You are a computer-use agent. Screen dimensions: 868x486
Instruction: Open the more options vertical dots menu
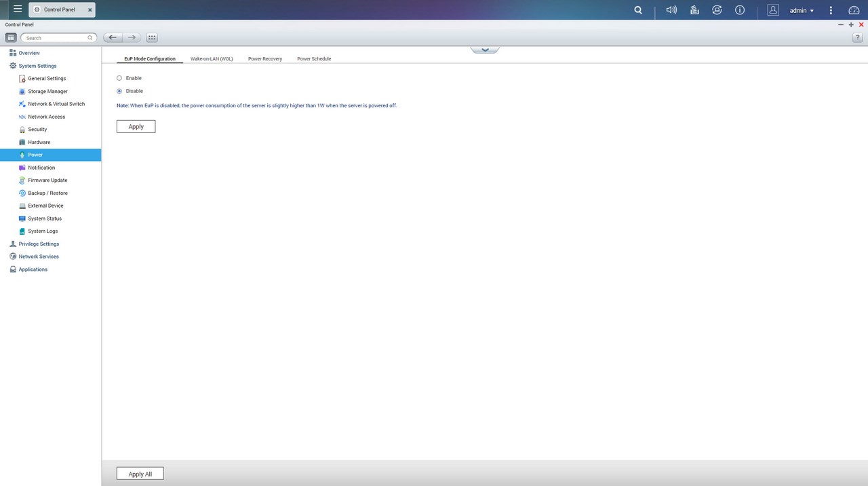click(x=831, y=10)
